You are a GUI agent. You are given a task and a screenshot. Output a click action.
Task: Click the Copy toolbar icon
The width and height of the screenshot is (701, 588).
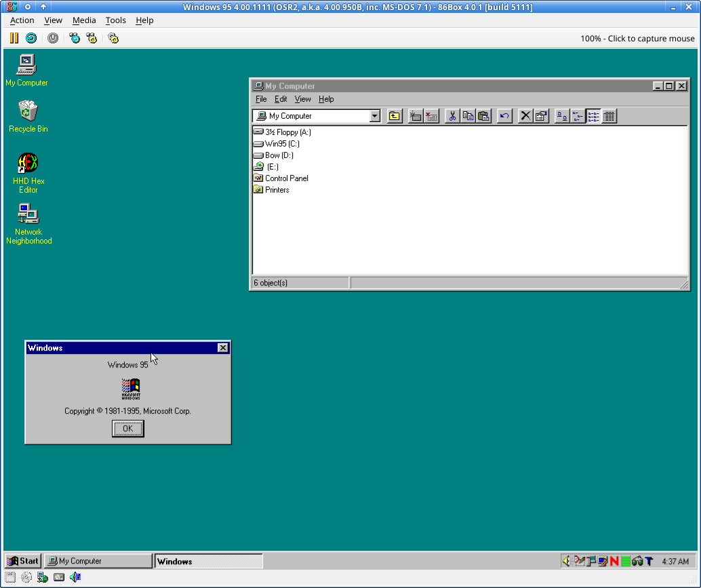[x=468, y=116]
